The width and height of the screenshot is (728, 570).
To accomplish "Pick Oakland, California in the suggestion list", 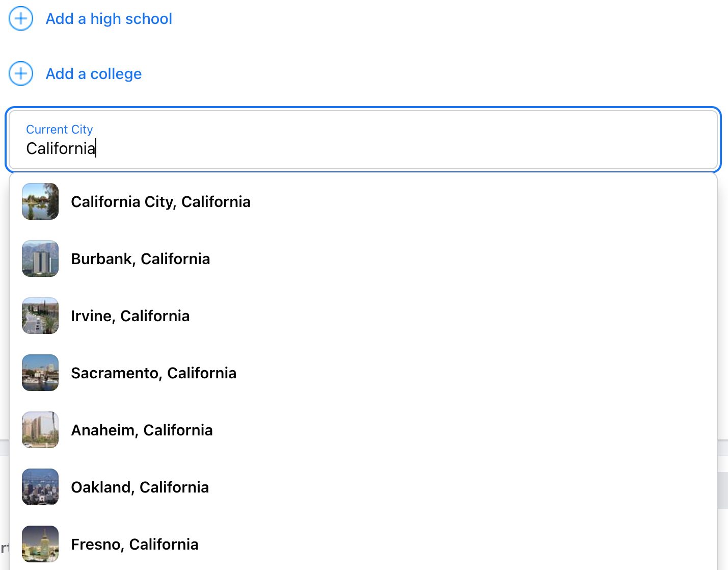I will tap(140, 487).
